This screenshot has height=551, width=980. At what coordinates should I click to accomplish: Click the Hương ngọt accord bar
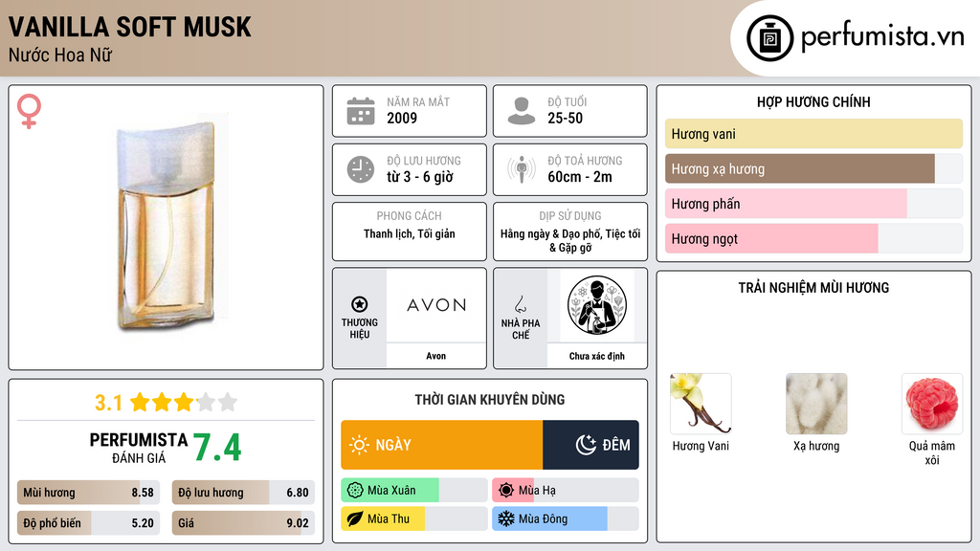click(813, 238)
